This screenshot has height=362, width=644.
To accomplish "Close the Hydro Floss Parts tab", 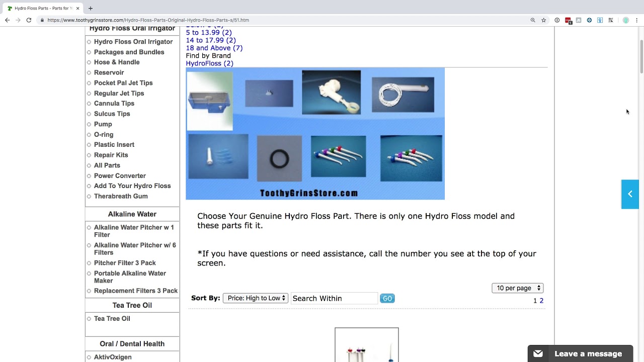I will pyautogui.click(x=78, y=8).
